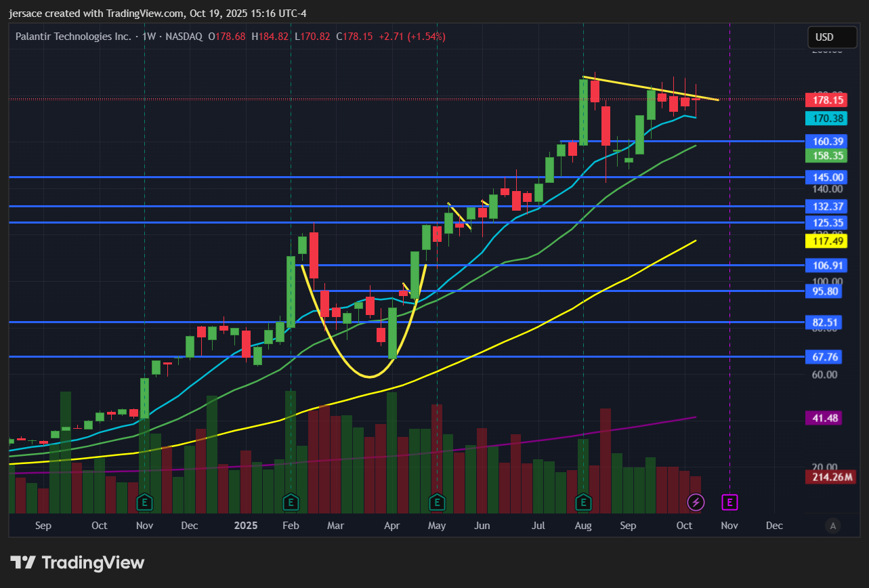This screenshot has height=588, width=869.
Task: Click the blue 125.35 level label
Action: click(x=826, y=223)
